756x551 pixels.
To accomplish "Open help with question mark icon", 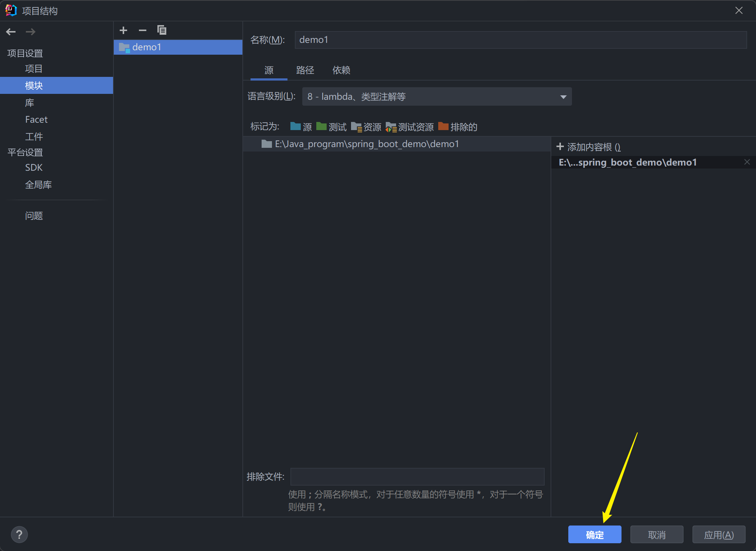I will 19,535.
